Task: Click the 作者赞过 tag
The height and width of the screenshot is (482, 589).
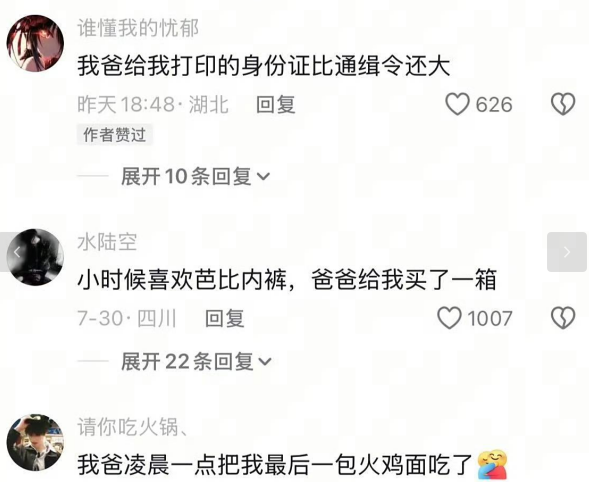Action: pyautogui.click(x=115, y=134)
